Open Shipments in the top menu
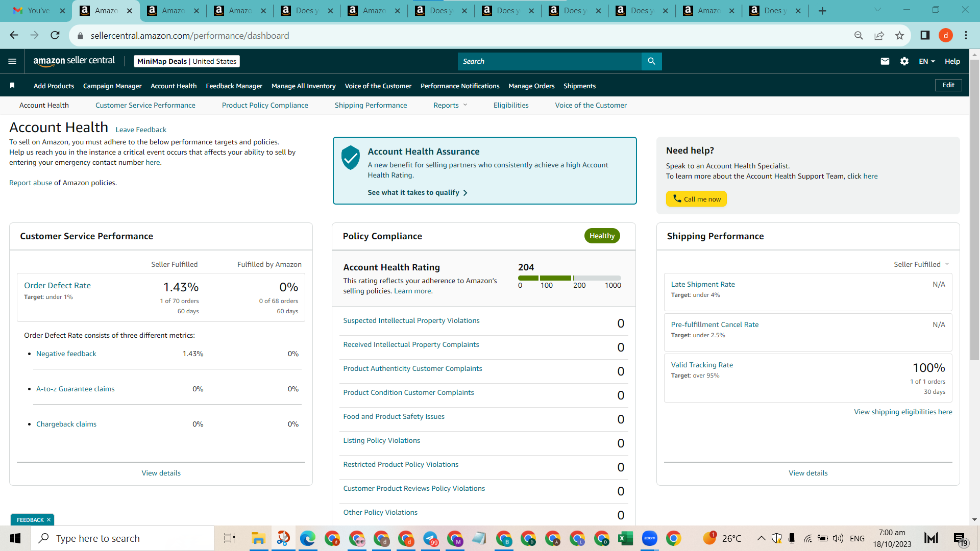 [579, 86]
